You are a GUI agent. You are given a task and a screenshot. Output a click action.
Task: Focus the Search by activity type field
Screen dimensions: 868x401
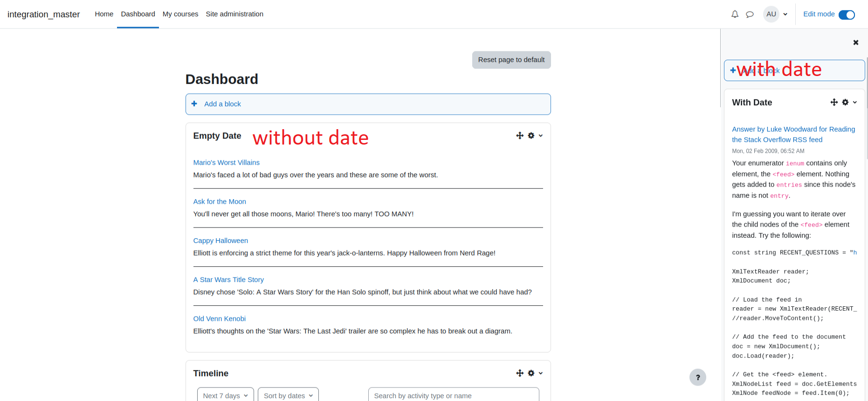[x=454, y=395]
